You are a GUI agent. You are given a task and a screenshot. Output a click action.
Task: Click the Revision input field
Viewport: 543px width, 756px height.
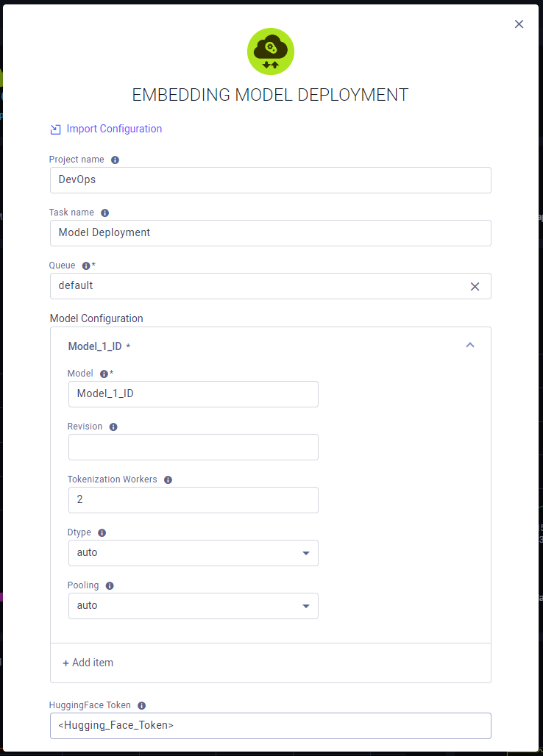click(193, 447)
